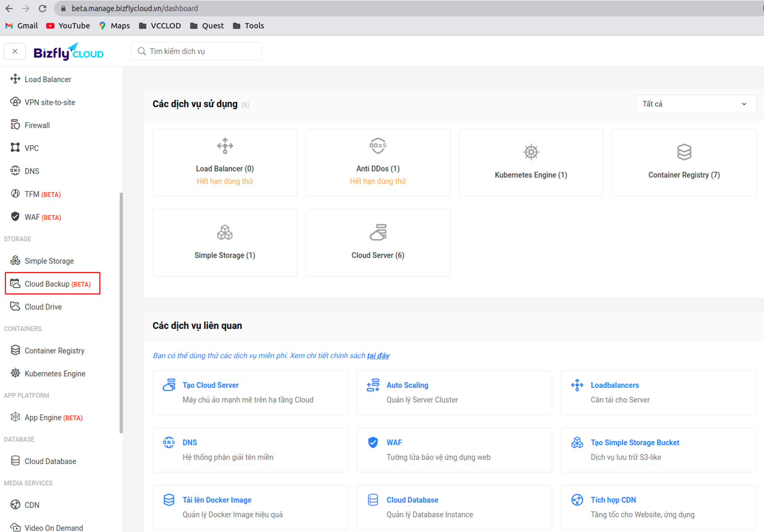Open the Firewall service from sidebar
The width and height of the screenshot is (764, 532).
(15, 125)
